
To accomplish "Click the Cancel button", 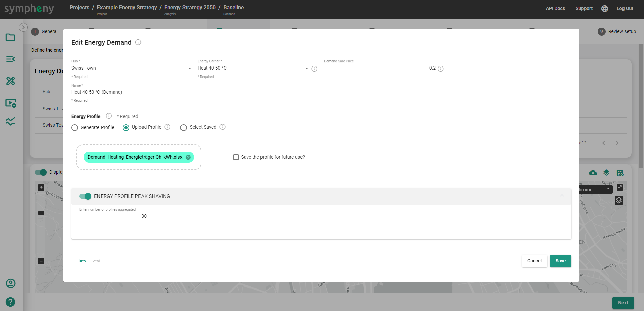I will tap(534, 261).
